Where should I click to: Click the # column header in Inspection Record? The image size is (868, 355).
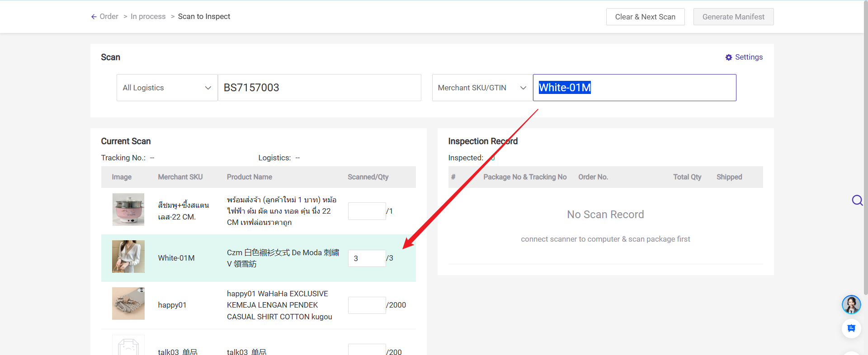453,177
